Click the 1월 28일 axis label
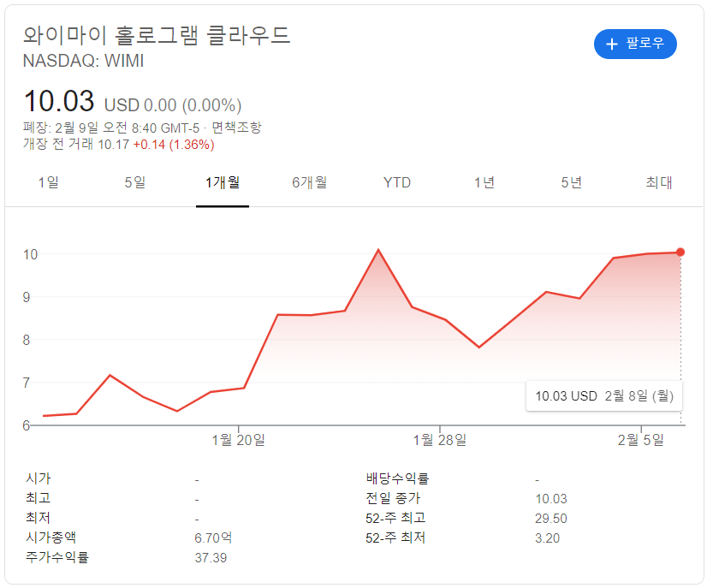The height and width of the screenshot is (588, 707). 440,440
